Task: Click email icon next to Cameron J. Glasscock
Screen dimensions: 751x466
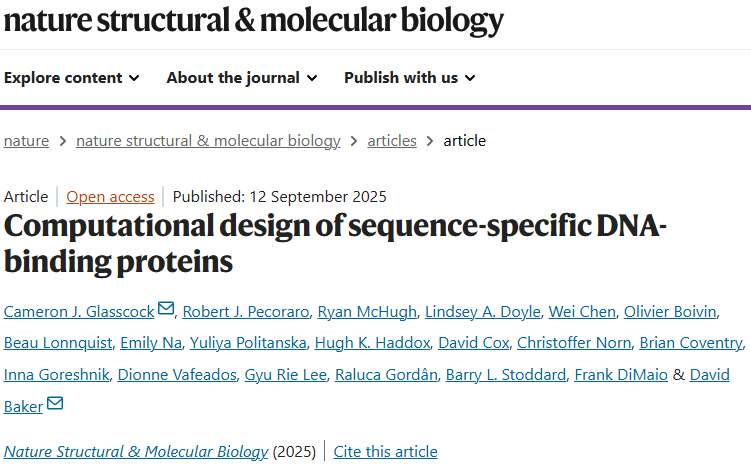Action: coord(166,311)
